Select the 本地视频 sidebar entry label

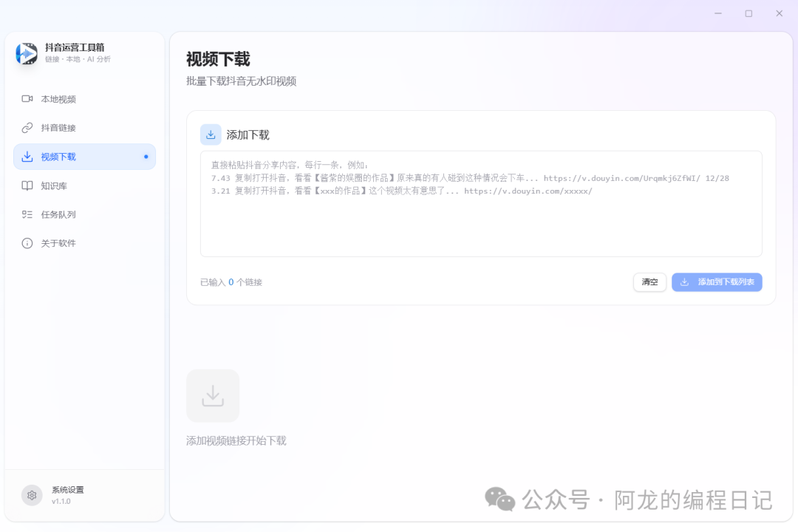[59, 99]
